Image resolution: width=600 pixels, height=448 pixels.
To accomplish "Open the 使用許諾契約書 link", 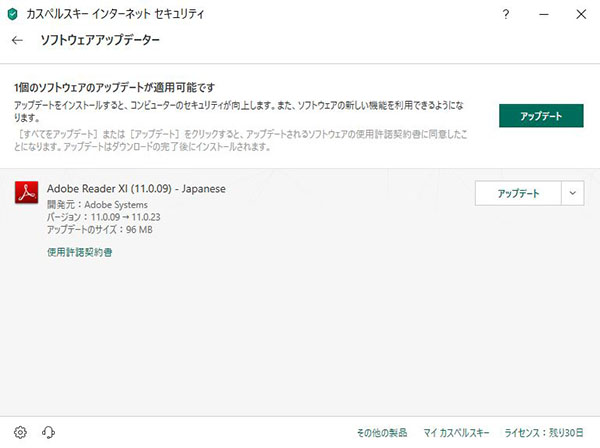I will [80, 252].
